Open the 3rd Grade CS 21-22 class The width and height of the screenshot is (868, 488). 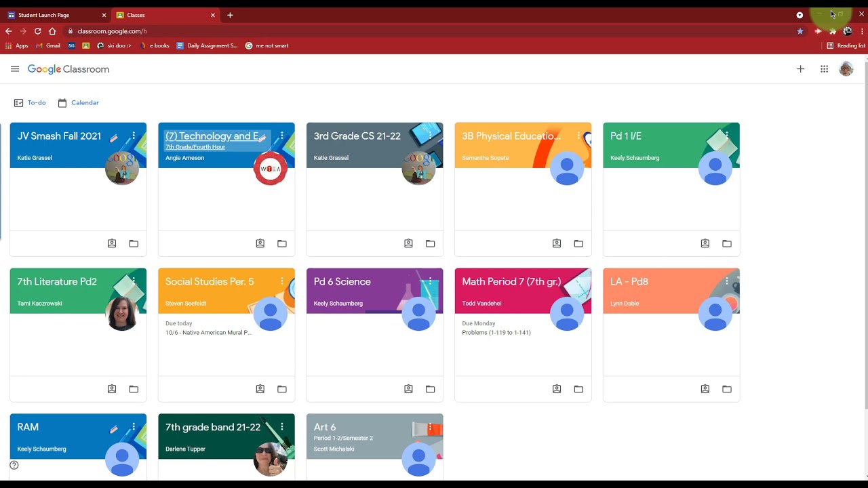(357, 136)
